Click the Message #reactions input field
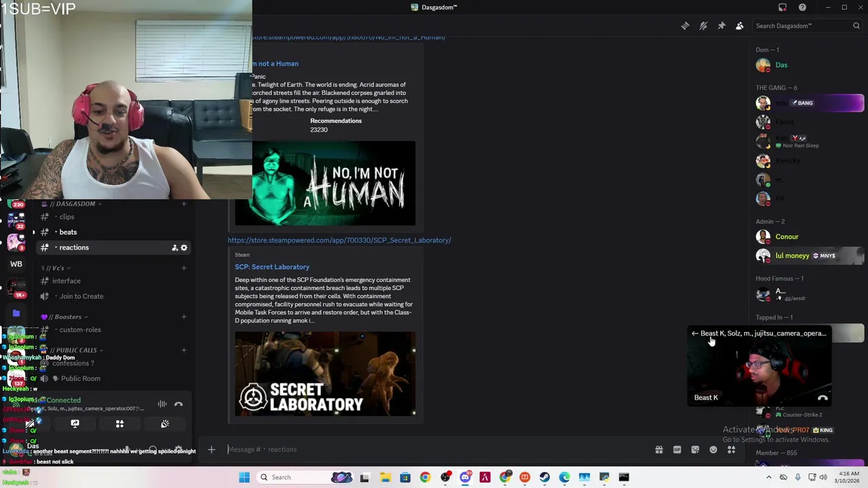Image resolution: width=868 pixels, height=488 pixels. 434,449
